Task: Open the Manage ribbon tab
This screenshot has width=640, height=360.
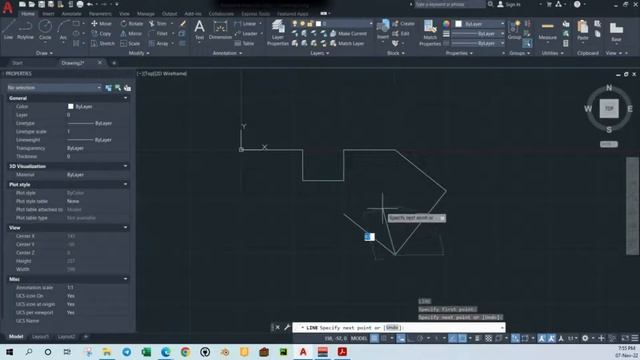Action: click(146, 13)
